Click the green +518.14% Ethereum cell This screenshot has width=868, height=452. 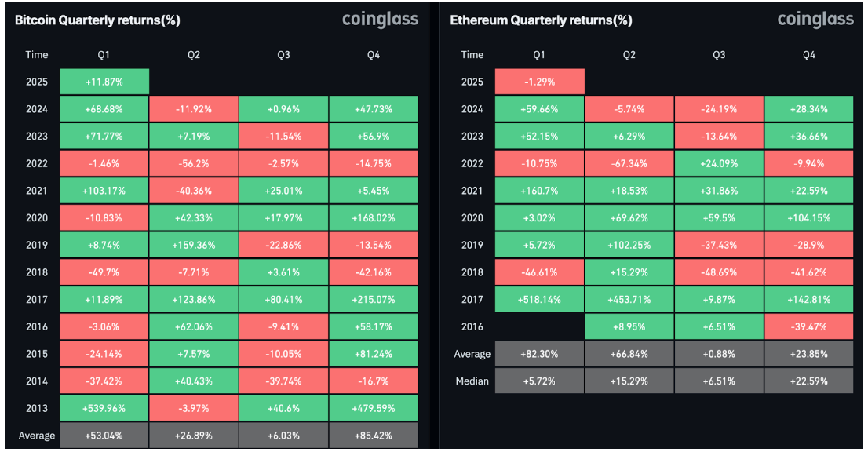539,300
